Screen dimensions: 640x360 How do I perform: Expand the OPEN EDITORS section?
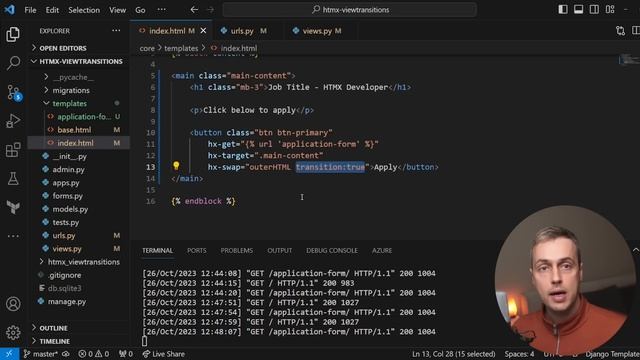click(78, 48)
